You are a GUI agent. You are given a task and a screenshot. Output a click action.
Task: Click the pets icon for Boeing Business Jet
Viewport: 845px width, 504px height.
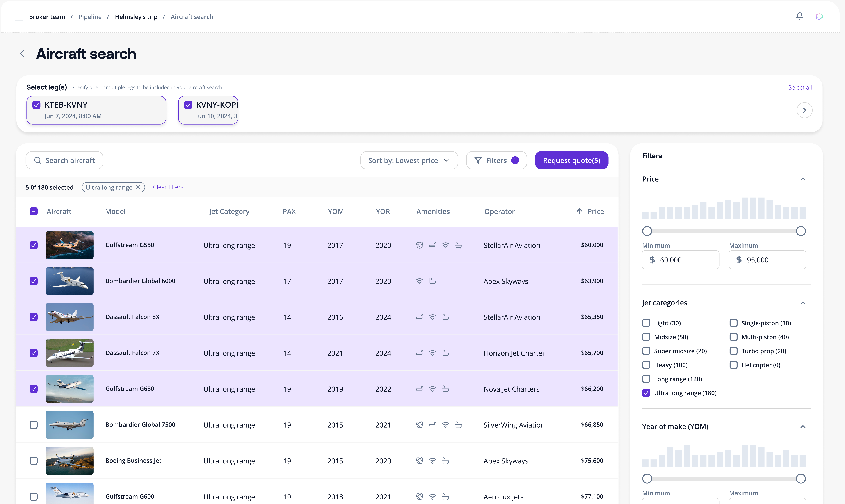[x=420, y=461]
